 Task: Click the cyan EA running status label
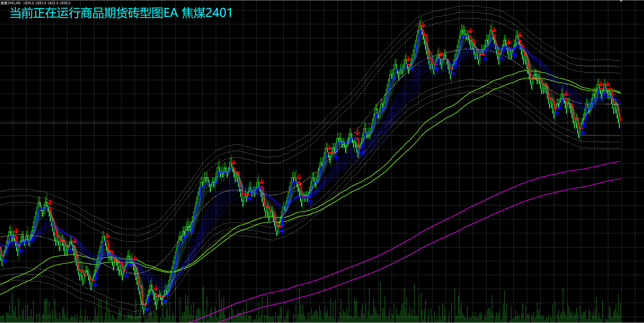coord(121,13)
